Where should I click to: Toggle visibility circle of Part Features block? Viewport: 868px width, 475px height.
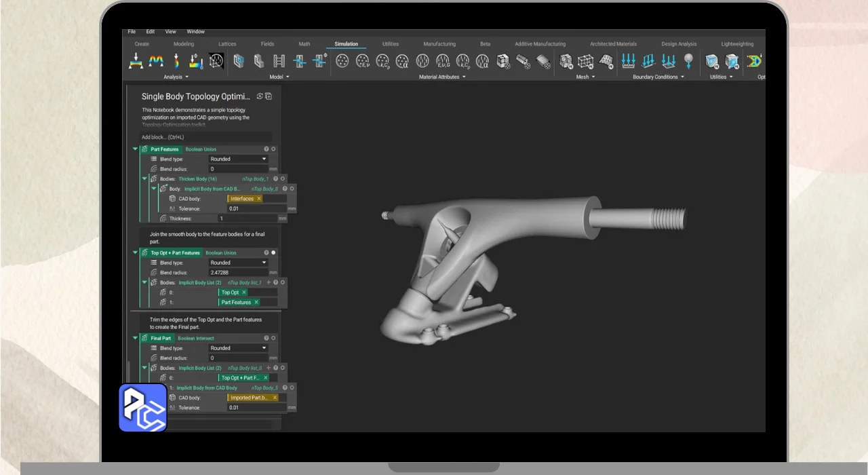pos(273,149)
